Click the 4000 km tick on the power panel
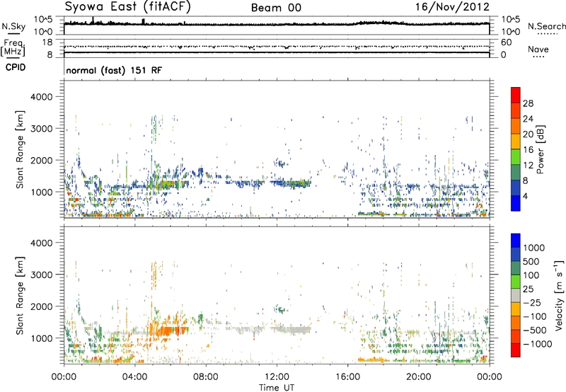Viewport: 566px width, 392px height. pos(41,97)
